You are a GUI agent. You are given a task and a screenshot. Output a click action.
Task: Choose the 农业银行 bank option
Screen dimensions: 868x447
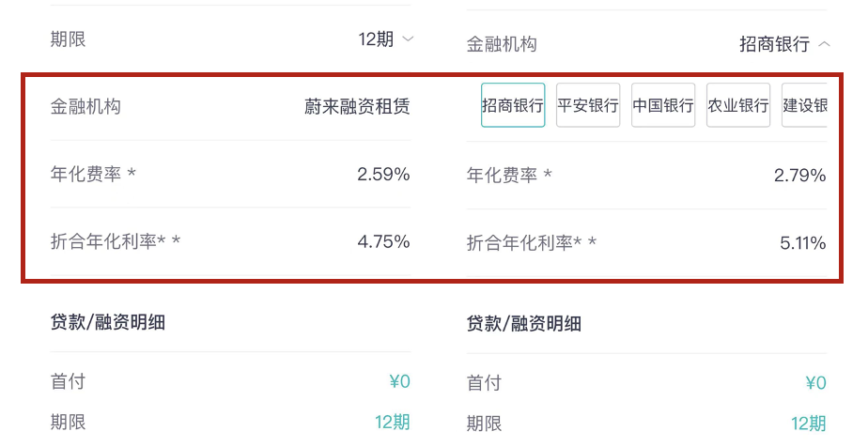point(738,105)
